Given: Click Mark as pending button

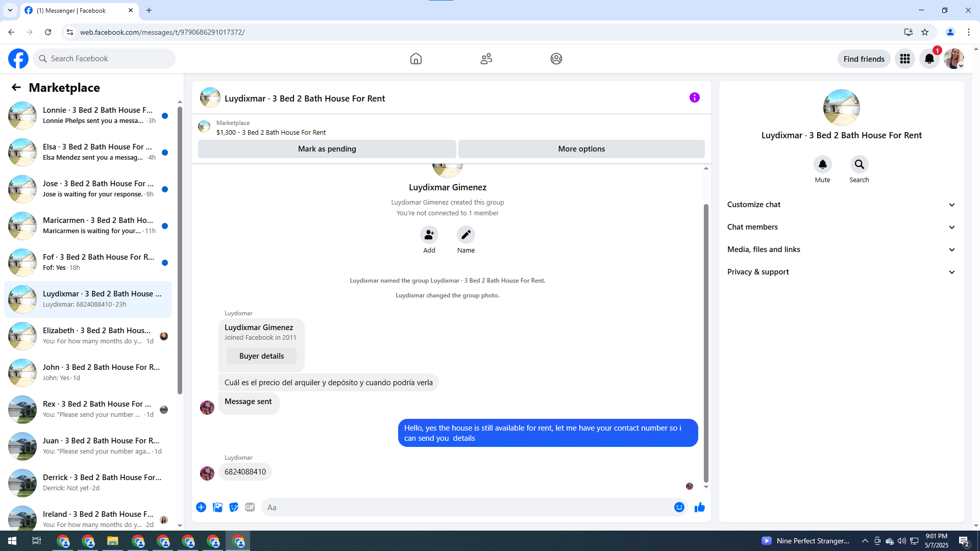Looking at the screenshot, I should pyautogui.click(x=327, y=149).
